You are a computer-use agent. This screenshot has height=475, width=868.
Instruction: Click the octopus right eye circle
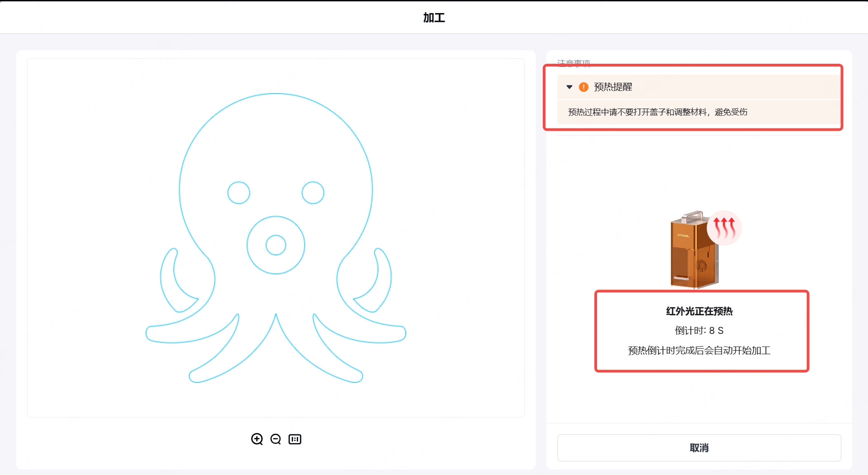pyautogui.click(x=313, y=193)
